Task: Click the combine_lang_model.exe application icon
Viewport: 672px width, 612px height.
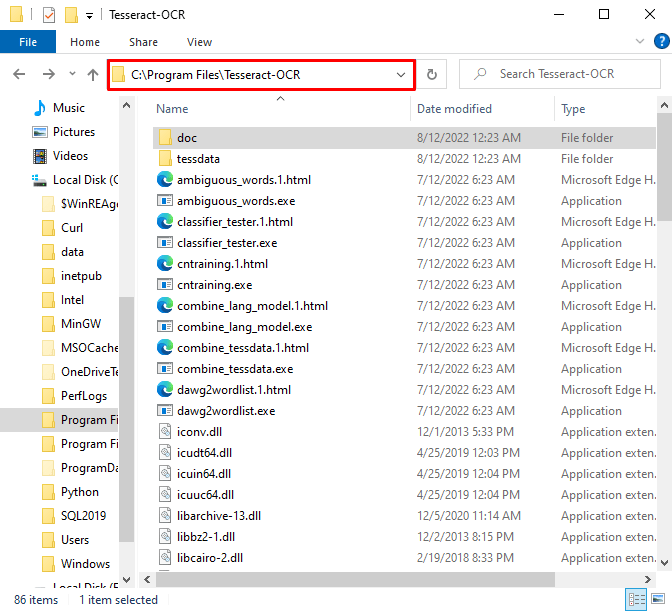Action: 165,327
